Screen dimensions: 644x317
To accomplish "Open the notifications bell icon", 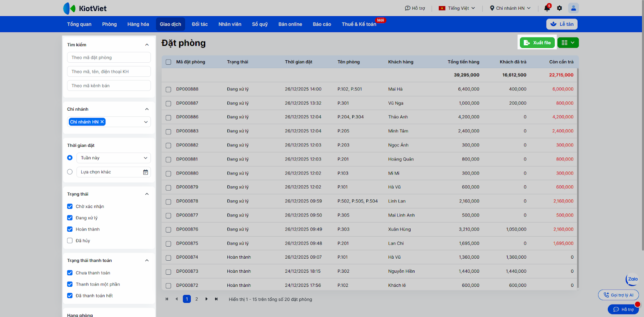I will click(x=547, y=8).
